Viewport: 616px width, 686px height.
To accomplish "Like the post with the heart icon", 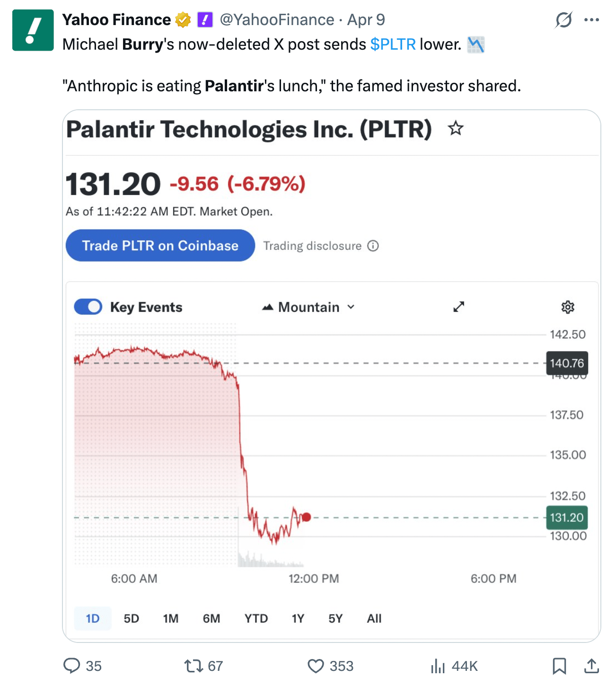I will (316, 666).
